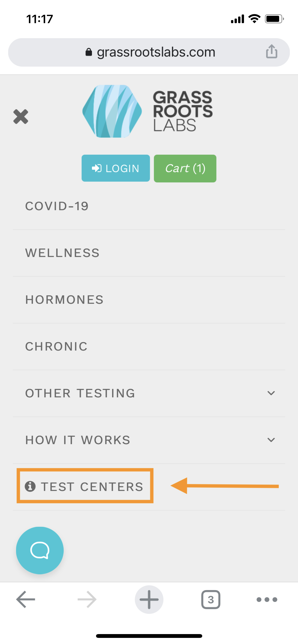The height and width of the screenshot is (644, 298).
Task: Tap the grassrootslabs.com address bar
Action: click(x=149, y=52)
